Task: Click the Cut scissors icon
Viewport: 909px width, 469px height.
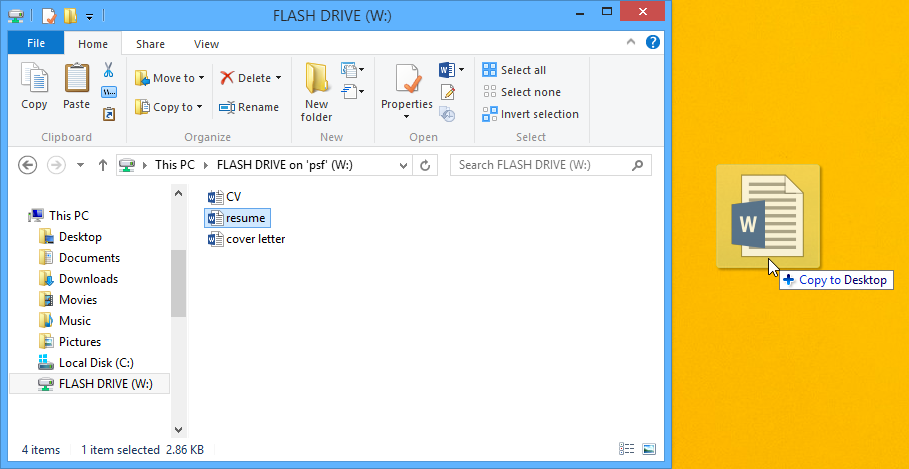Action: pyautogui.click(x=109, y=71)
